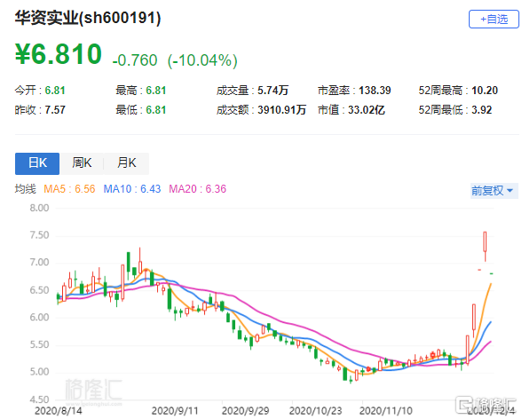Click the 7.50 y-axis label
The image size is (522, 420).
(39, 235)
